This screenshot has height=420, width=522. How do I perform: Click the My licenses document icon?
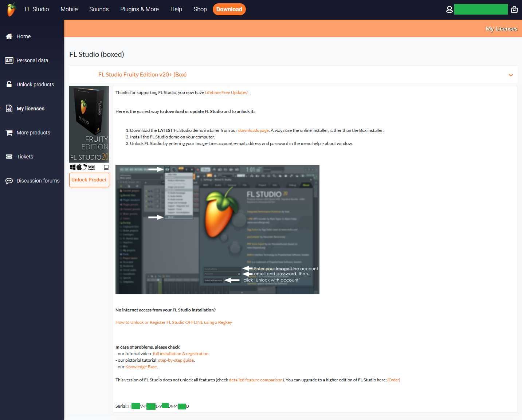click(9, 109)
